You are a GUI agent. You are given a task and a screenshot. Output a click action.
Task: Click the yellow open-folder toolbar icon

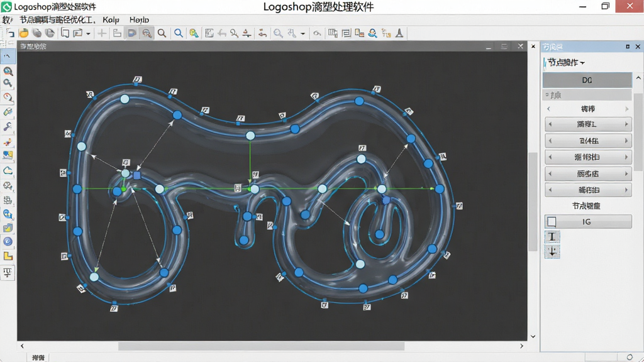pyautogui.click(x=24, y=33)
